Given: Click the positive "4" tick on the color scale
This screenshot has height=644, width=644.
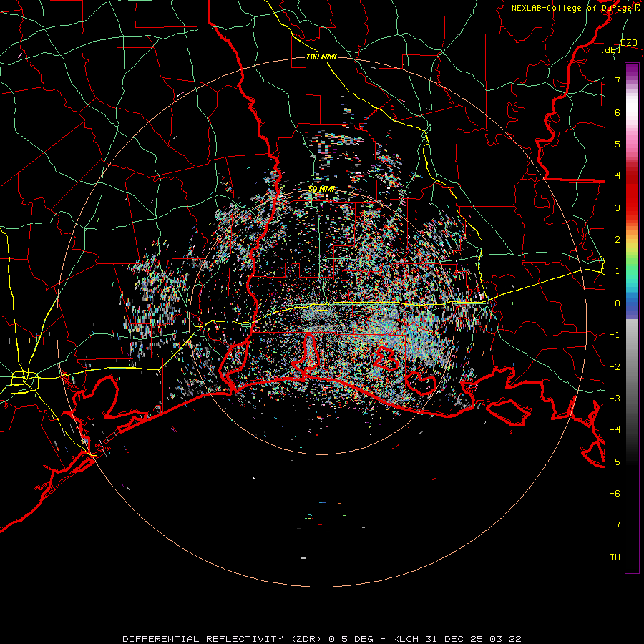Looking at the screenshot, I should click(x=618, y=176).
